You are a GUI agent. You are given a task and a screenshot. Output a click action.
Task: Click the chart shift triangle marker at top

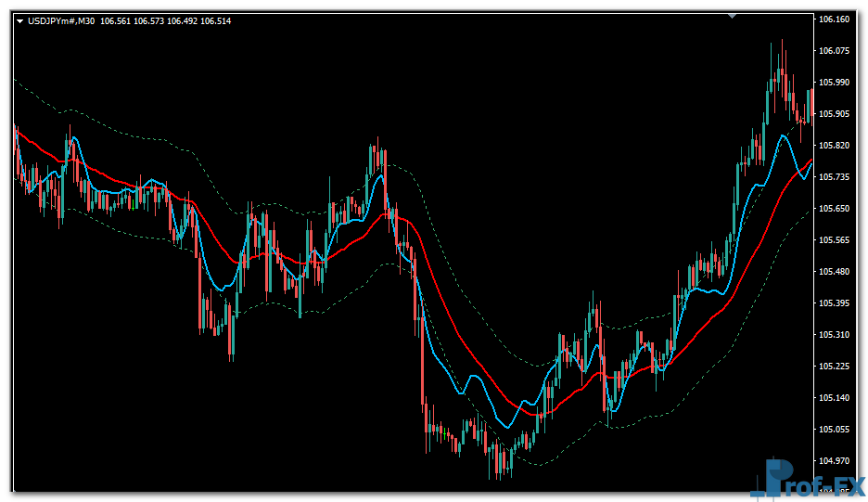[x=733, y=16]
